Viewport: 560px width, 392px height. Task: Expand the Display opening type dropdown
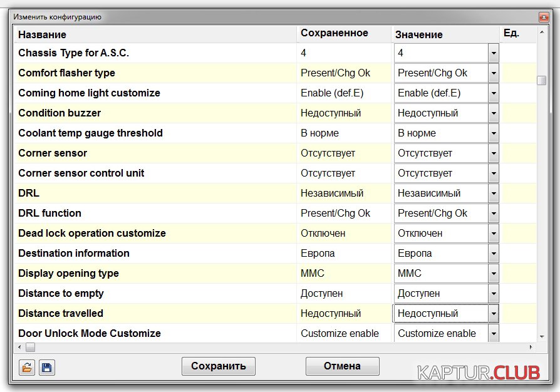point(494,274)
